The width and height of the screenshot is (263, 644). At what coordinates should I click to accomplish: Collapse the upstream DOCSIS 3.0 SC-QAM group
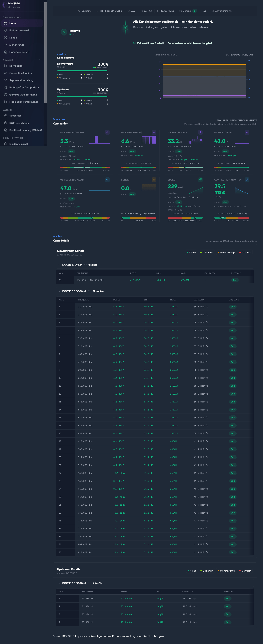(59, 583)
